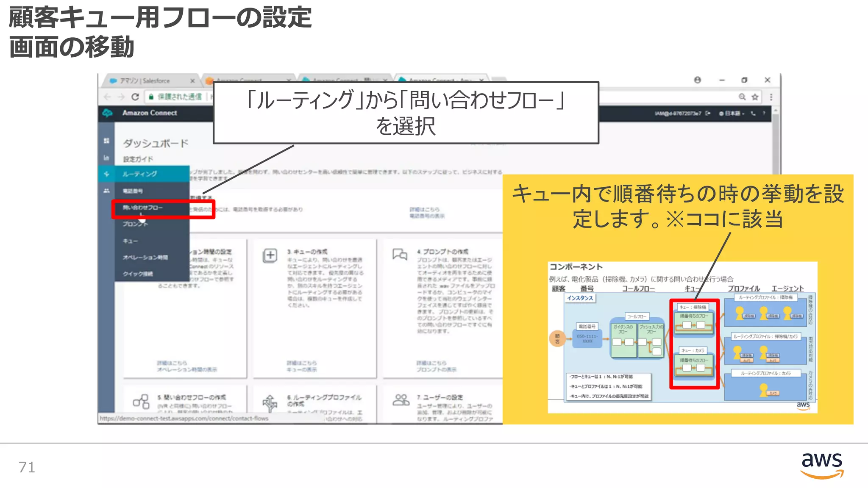This screenshot has height=488, width=868.
Task: Click the 3. キューの作成 card title
Action: pyautogui.click(x=307, y=252)
